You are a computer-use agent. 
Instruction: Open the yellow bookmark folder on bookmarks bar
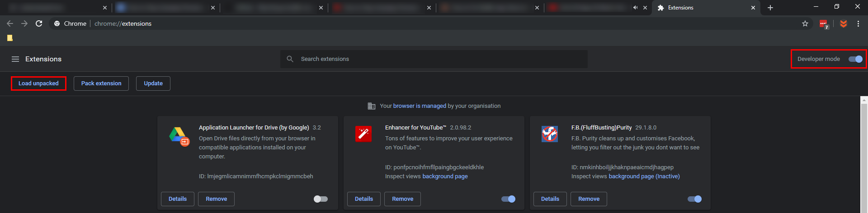[x=10, y=38]
